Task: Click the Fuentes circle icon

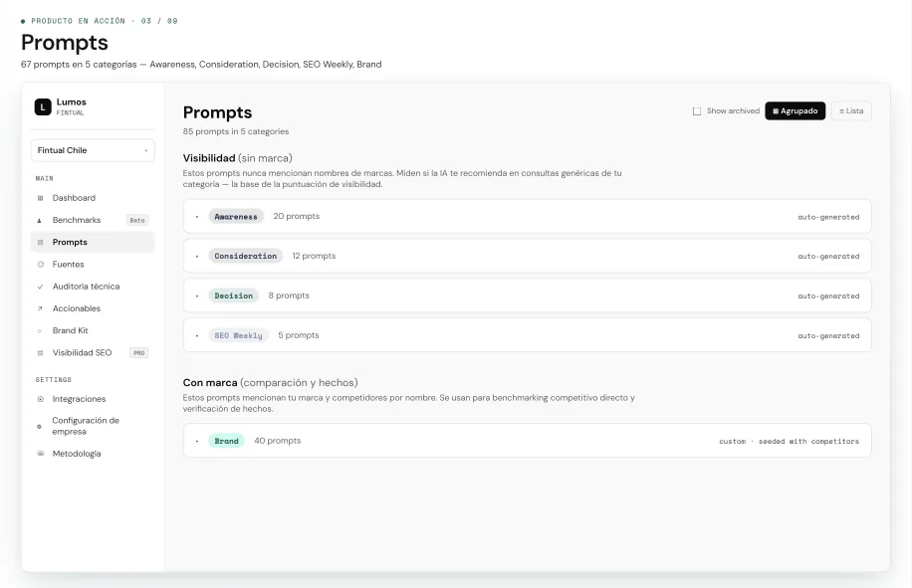Action: 40,265
